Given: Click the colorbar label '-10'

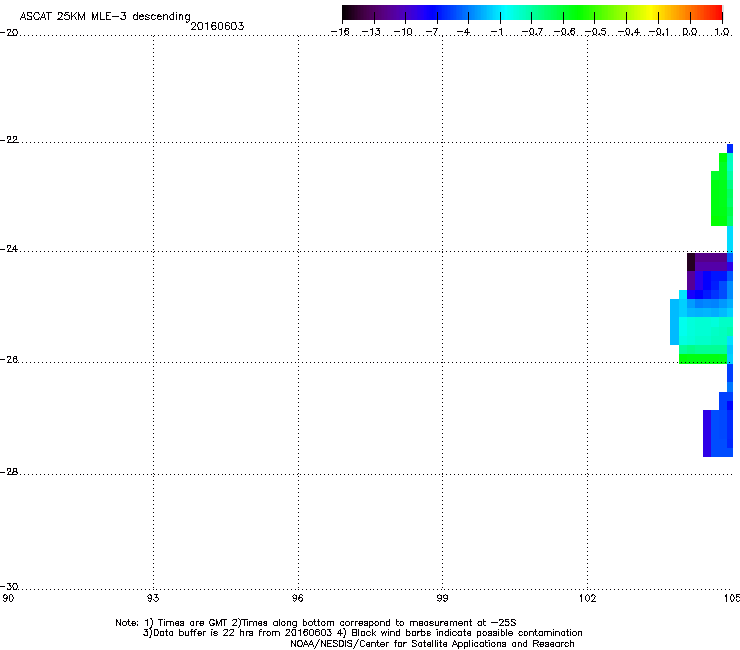Looking at the screenshot, I should click(403, 32).
